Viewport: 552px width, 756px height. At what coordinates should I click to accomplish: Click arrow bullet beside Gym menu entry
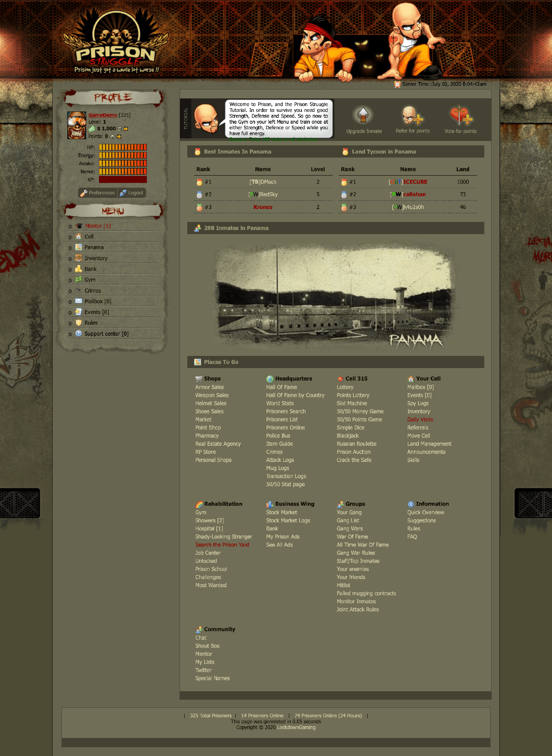(x=70, y=280)
